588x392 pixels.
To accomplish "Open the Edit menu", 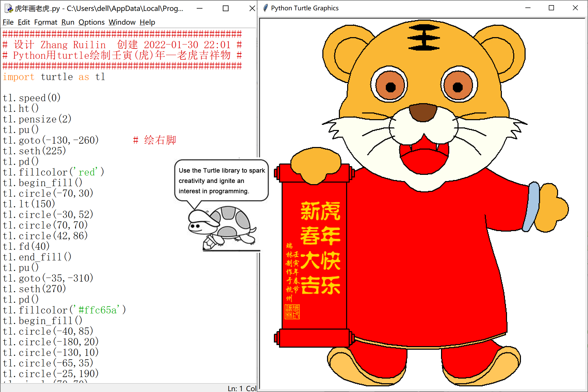I will pos(24,22).
